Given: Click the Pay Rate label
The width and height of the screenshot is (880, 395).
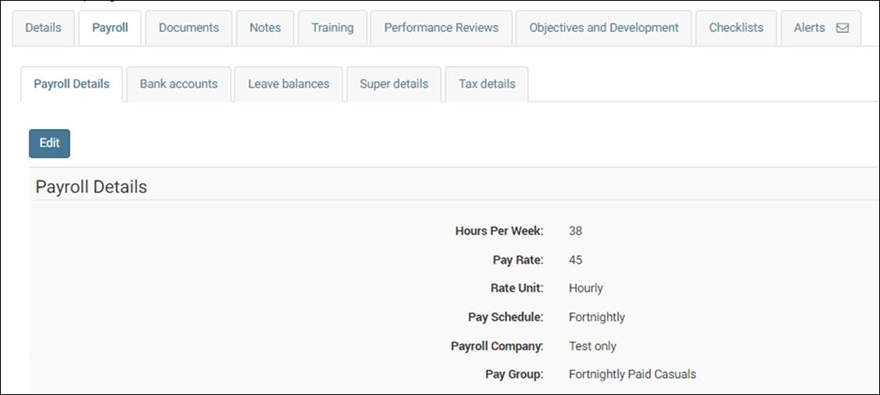Looking at the screenshot, I should coord(518,260).
